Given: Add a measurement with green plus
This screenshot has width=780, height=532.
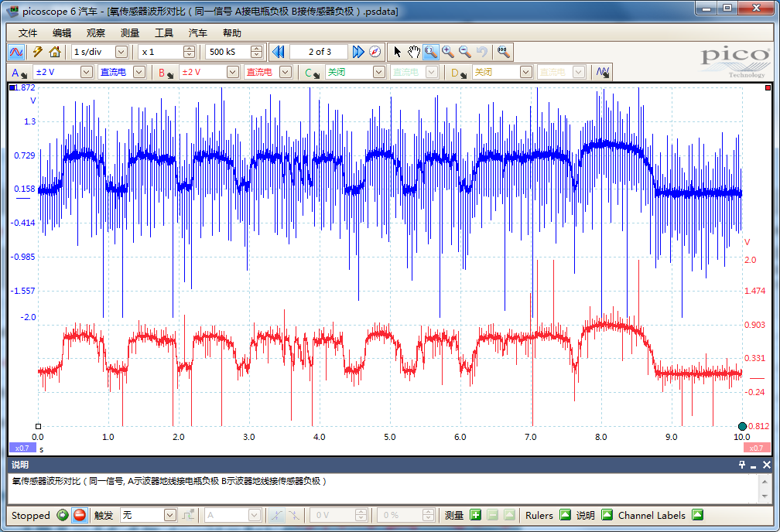Looking at the screenshot, I should [476, 515].
